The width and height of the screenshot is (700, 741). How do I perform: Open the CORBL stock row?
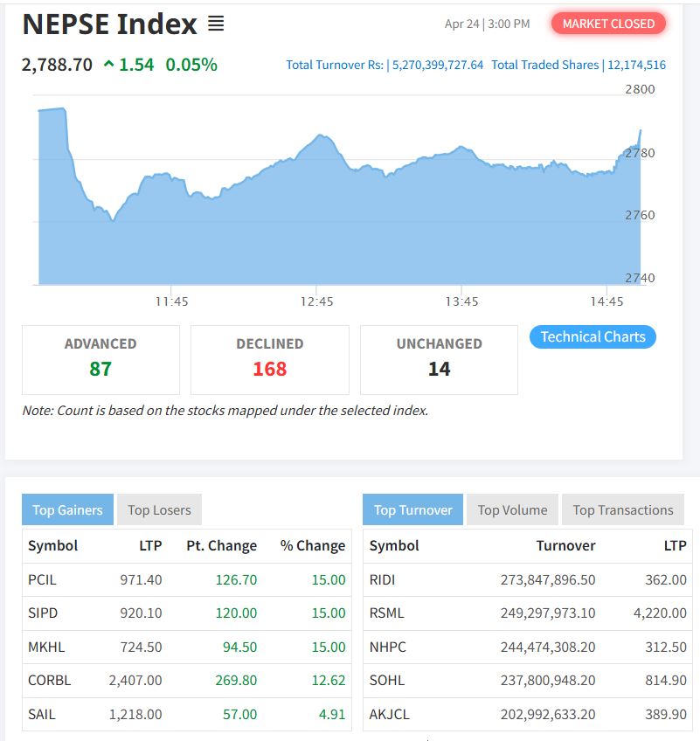coord(50,680)
